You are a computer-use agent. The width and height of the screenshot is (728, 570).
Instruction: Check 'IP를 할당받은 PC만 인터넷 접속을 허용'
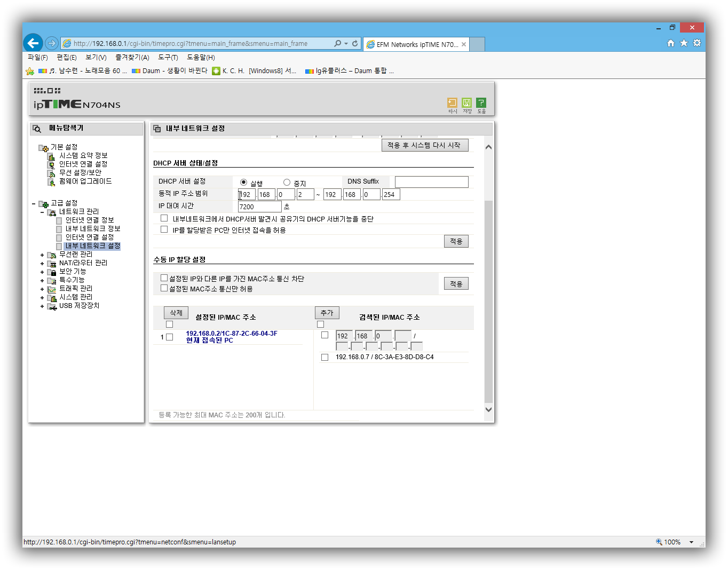[x=164, y=229]
